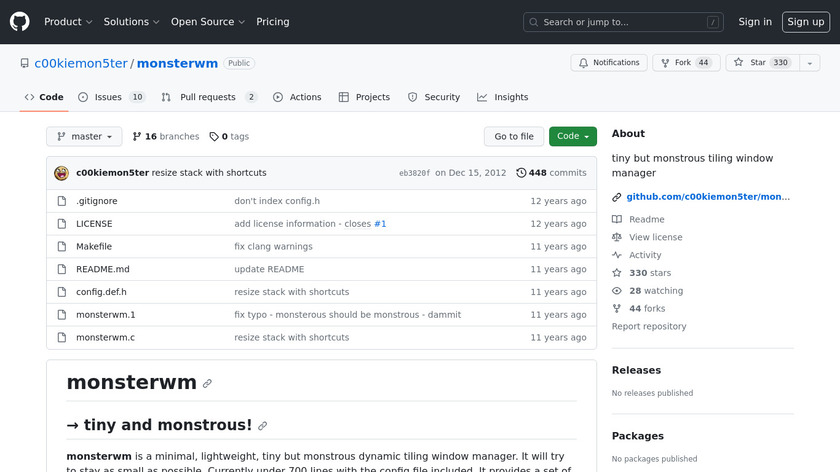Expand the Product menu in header
This screenshot has height=472, width=840.
(x=68, y=22)
